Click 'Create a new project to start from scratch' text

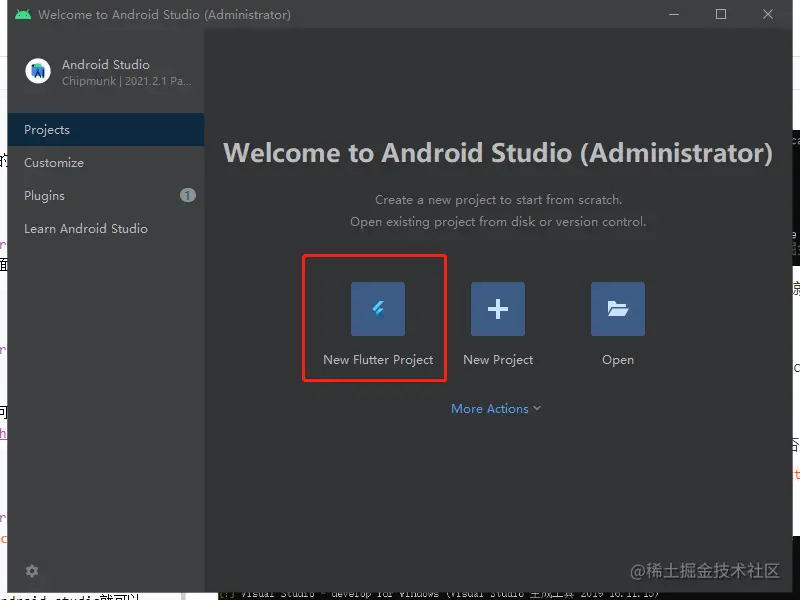click(498, 199)
